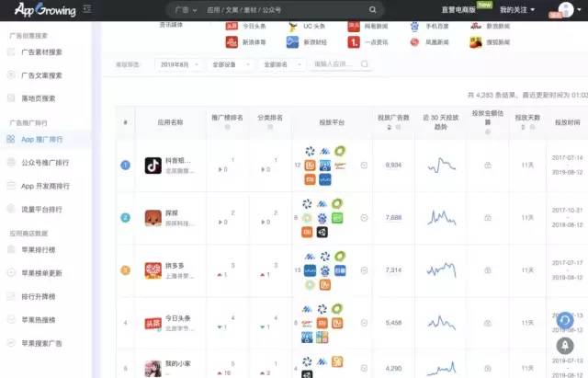
Task: Click the 拼多多 app name link
Action: pyautogui.click(x=175, y=266)
